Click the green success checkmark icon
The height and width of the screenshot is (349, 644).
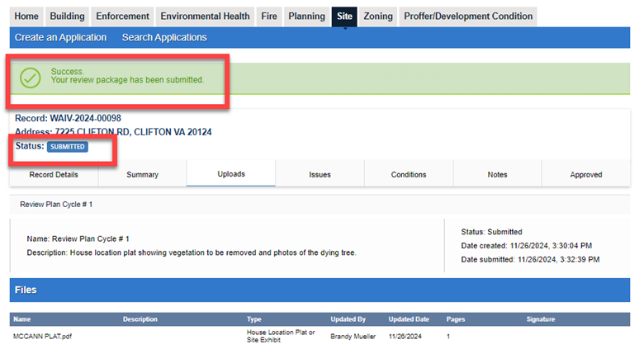[31, 78]
